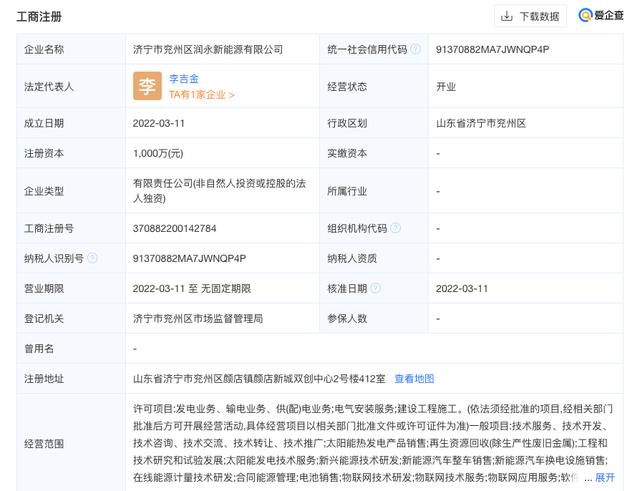The width and height of the screenshot is (640, 491).
Task: Click 查看地图 to view map
Action: tap(414, 379)
